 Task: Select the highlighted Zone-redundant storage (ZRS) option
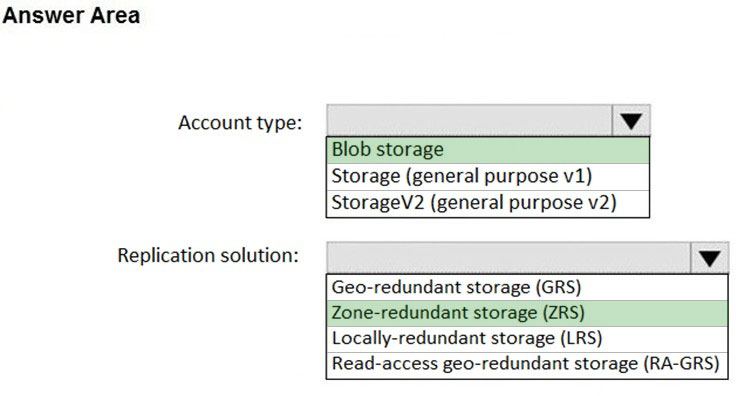coord(527,313)
